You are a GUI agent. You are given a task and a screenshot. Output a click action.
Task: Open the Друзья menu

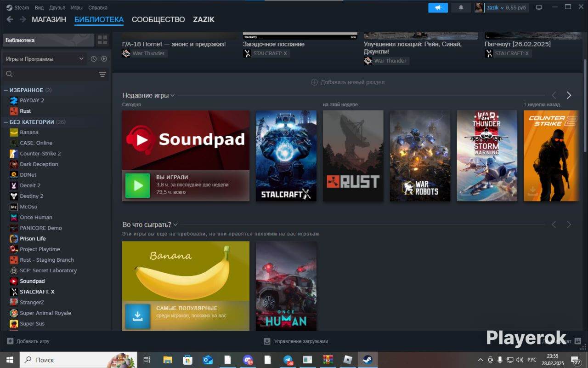tap(57, 7)
